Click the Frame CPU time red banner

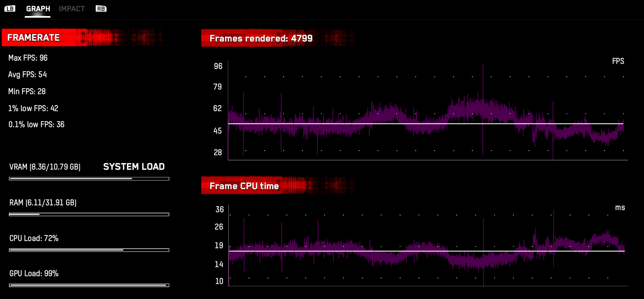(x=244, y=186)
